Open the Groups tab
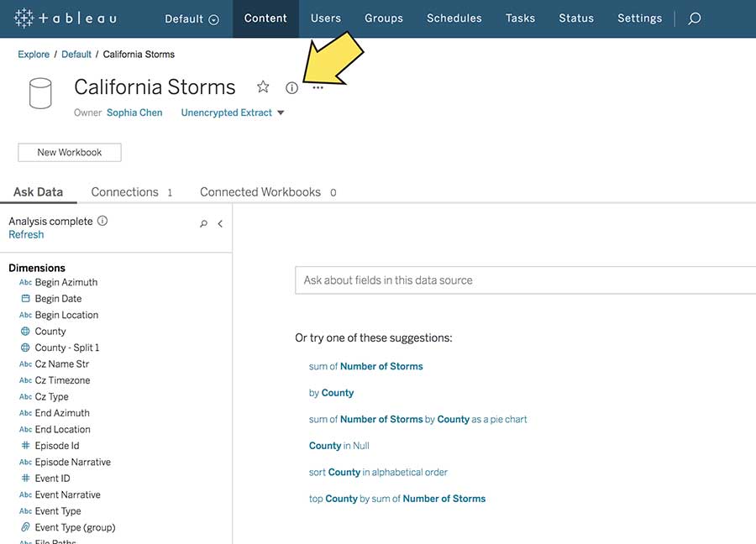This screenshot has height=544, width=756. click(x=384, y=18)
